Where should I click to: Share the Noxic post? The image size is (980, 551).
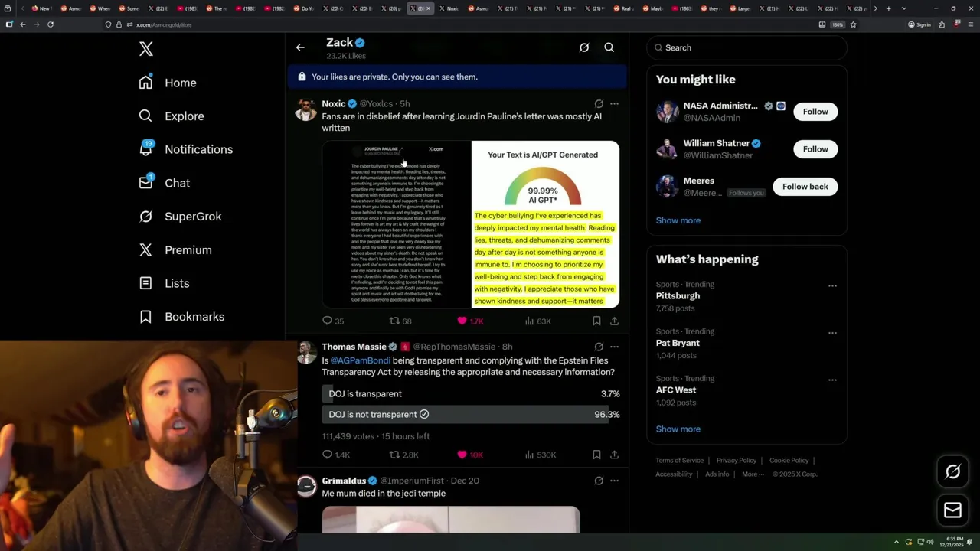point(614,321)
